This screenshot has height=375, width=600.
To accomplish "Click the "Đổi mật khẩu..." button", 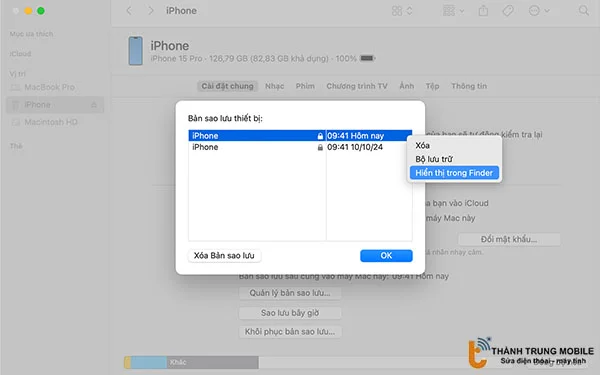I will tap(509, 240).
